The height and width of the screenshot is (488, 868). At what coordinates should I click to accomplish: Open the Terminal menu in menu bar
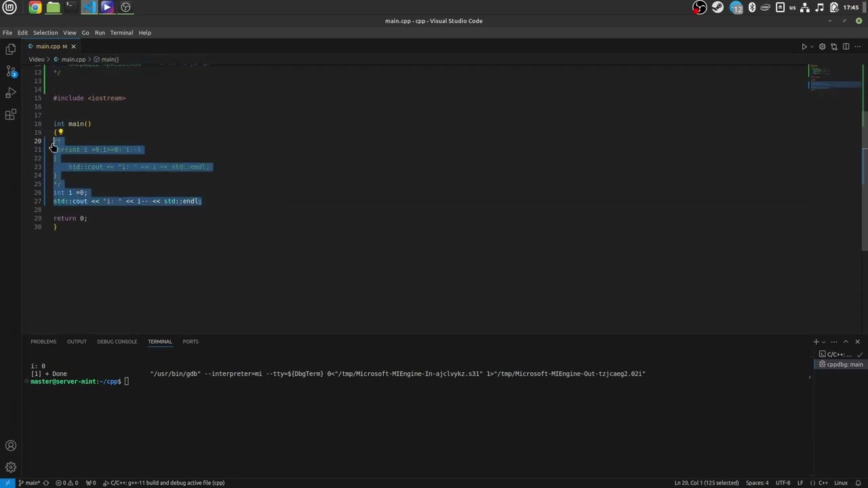click(x=121, y=33)
